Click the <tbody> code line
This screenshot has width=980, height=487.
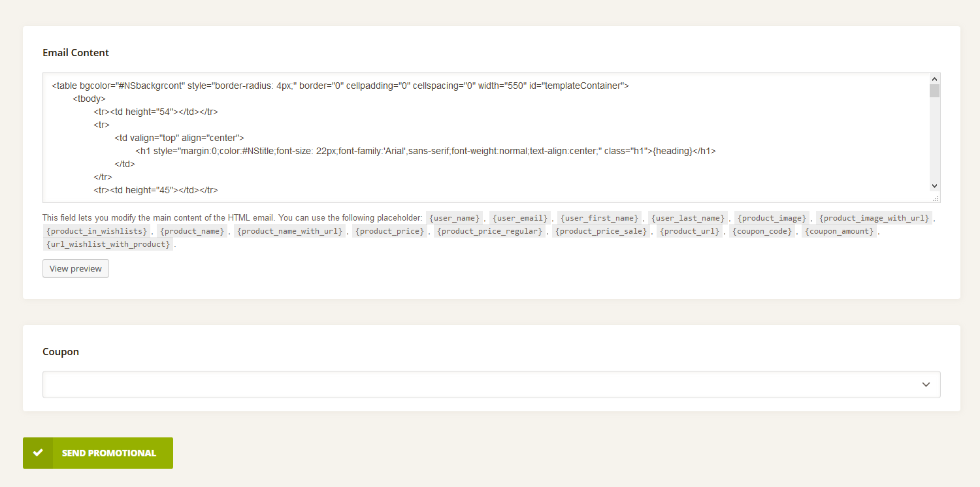(89, 99)
